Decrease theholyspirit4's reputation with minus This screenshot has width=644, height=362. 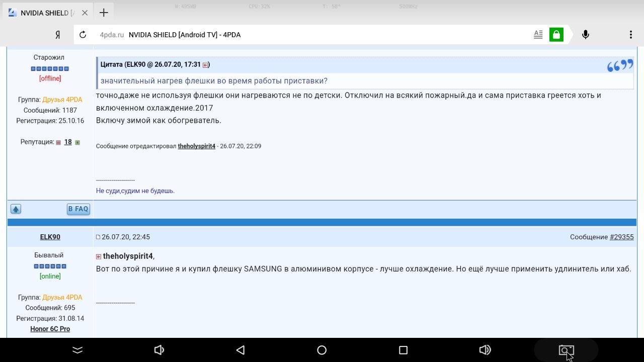coord(58,143)
